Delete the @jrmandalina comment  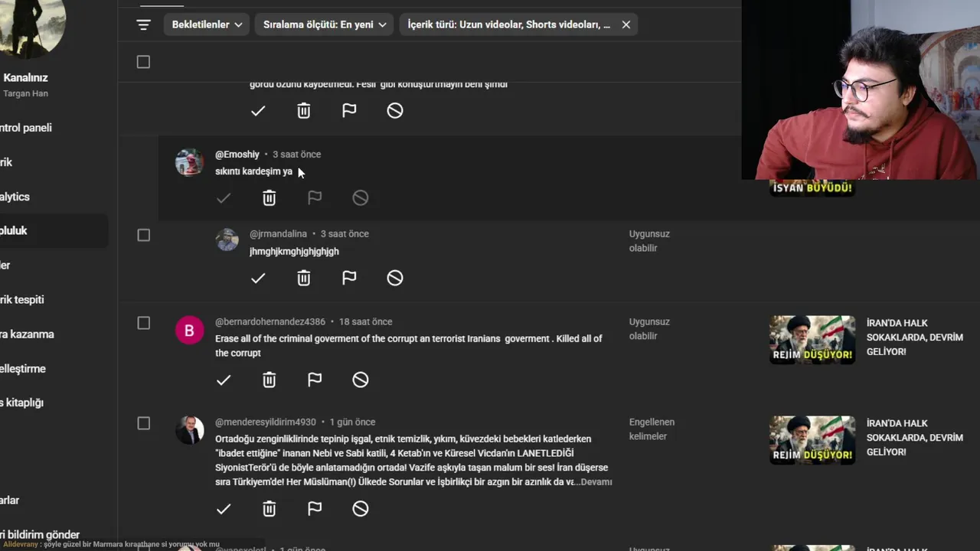pyautogui.click(x=304, y=278)
